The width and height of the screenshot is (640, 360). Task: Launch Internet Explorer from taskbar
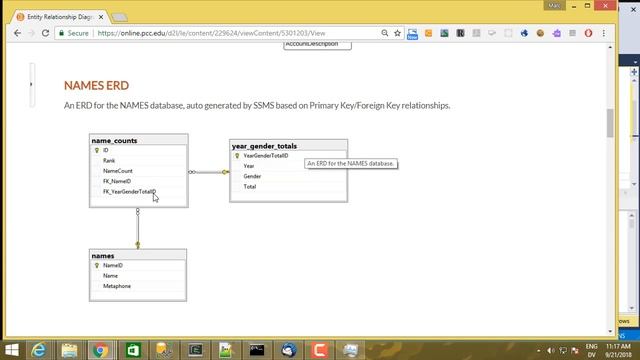(x=38, y=350)
